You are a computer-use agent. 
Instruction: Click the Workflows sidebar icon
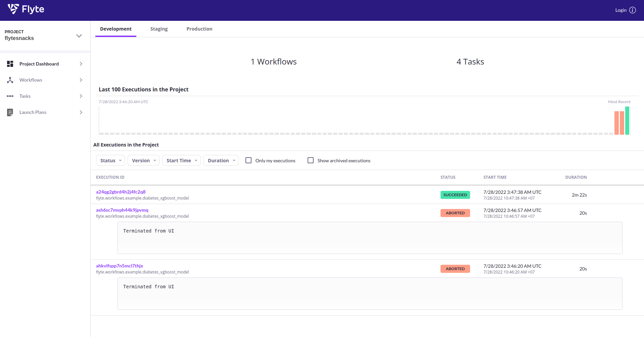coord(10,80)
